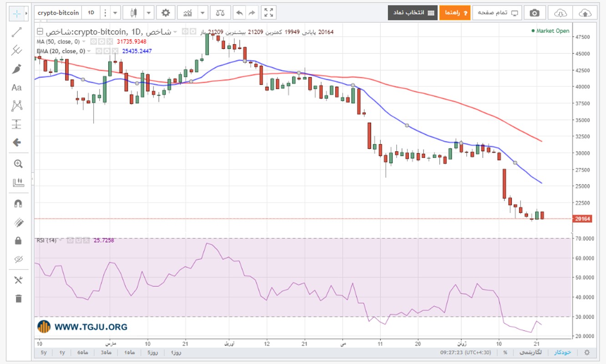Take a chart snapshot with camera icon
The width and height of the screenshot is (606, 364).
535,13
